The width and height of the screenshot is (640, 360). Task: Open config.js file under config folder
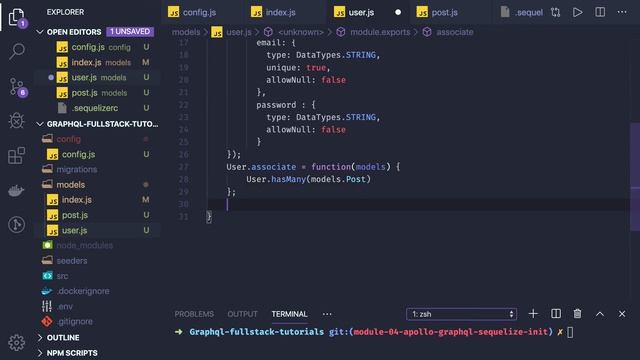98,154
